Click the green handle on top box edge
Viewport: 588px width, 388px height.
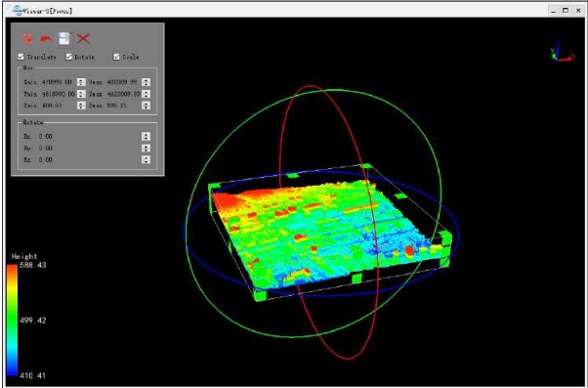[x=292, y=175]
